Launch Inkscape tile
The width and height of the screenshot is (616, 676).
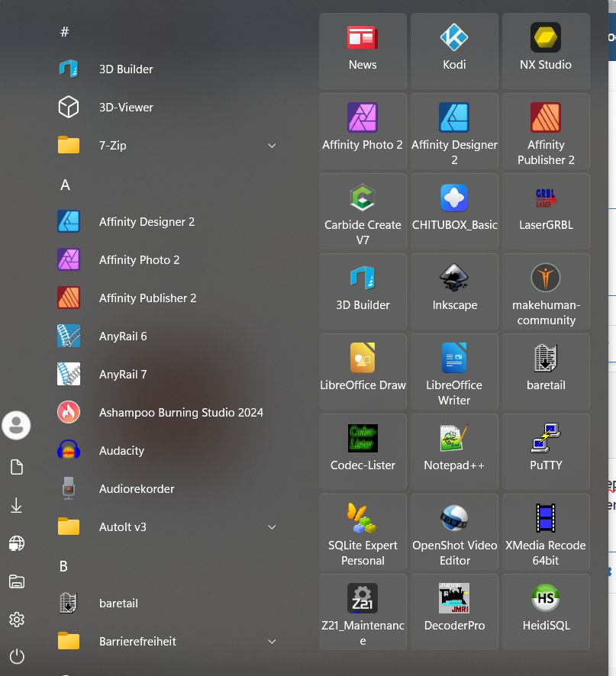[x=454, y=291]
